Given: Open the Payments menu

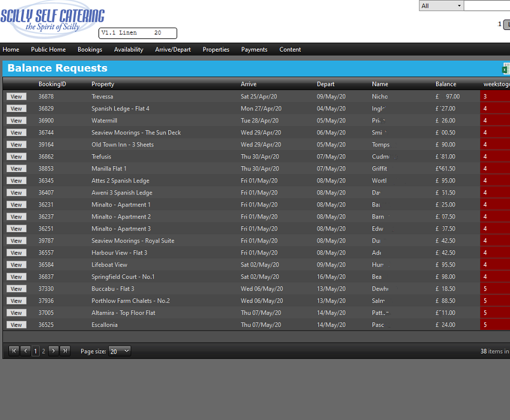Looking at the screenshot, I should (x=254, y=50).
